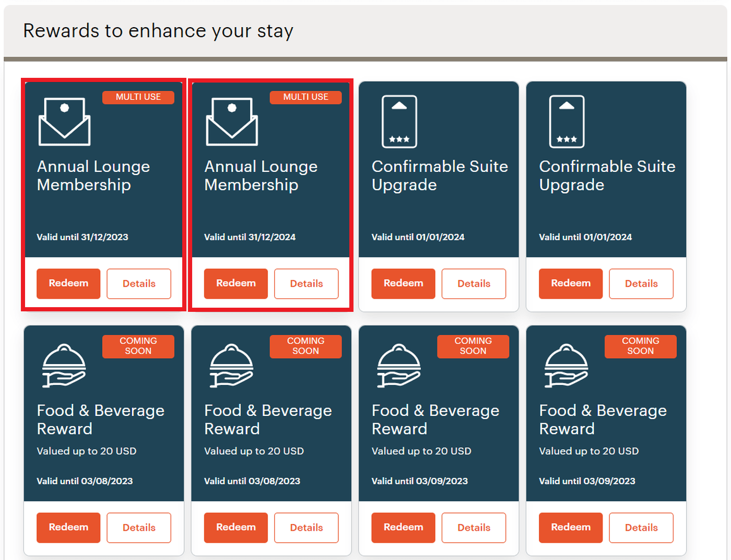731x560 pixels.
Task: Redeem the Annual Lounge Membership valid until 31/12/2023
Action: click(x=68, y=284)
